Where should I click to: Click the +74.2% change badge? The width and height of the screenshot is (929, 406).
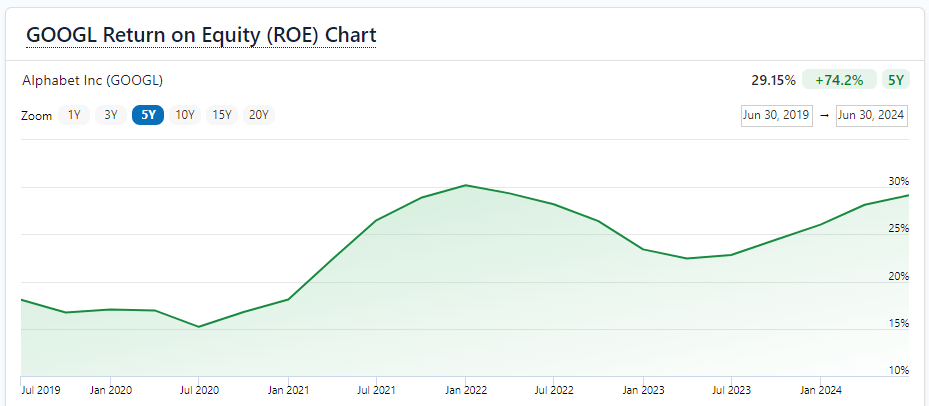839,80
